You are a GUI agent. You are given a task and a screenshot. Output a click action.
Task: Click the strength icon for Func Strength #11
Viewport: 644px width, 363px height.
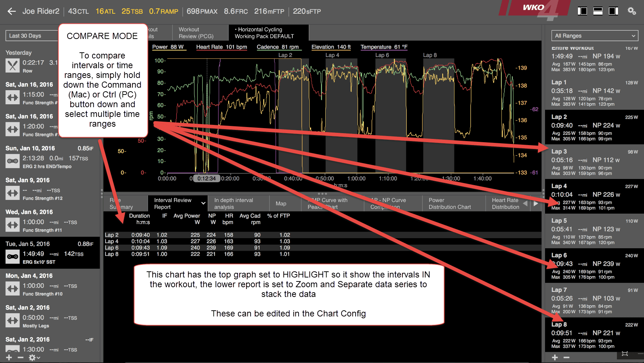coord(13,225)
